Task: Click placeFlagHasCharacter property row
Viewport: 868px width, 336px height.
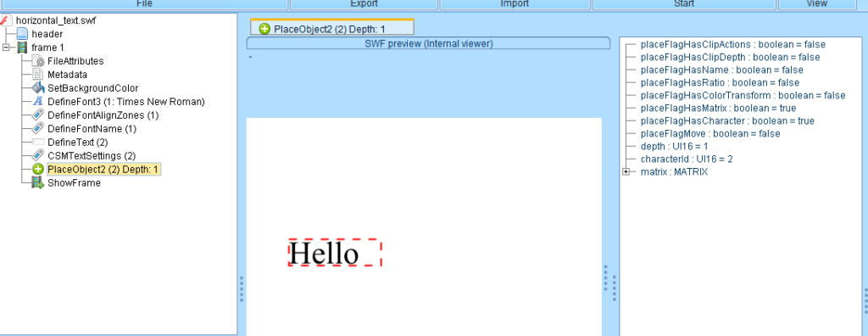Action: (727, 120)
